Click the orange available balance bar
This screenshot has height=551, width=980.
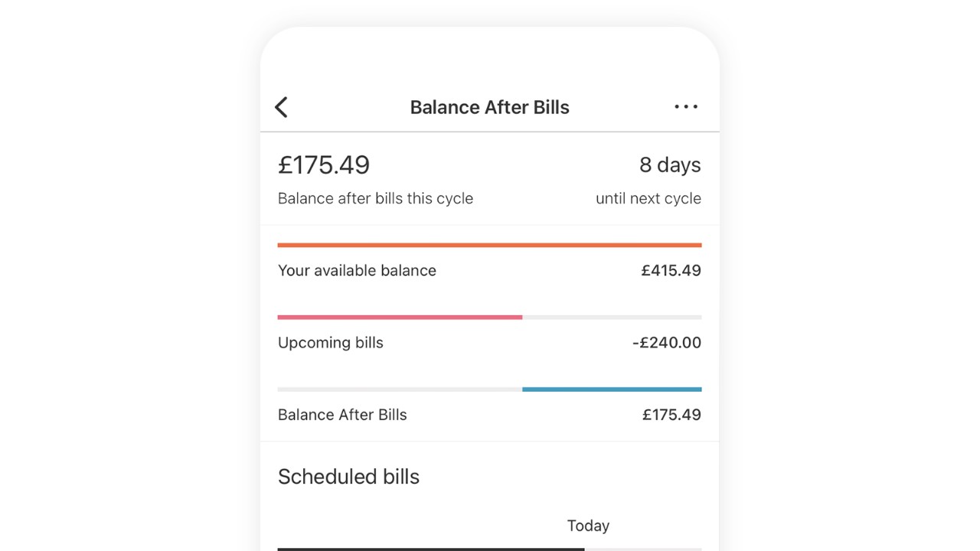point(489,245)
